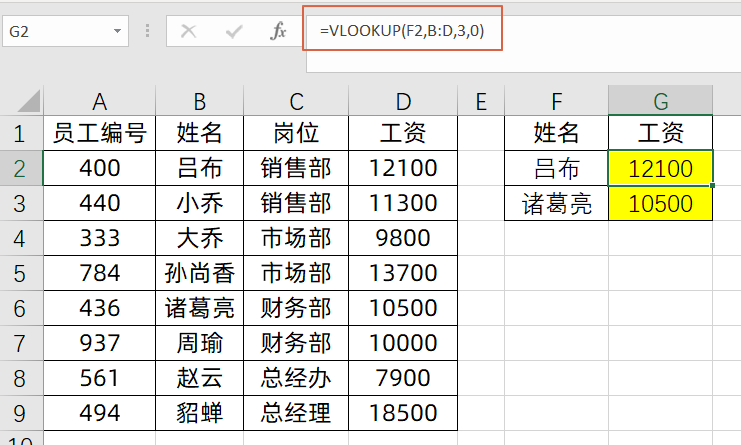The image size is (741, 445).
Task: Select column A header
Action: pos(99,101)
